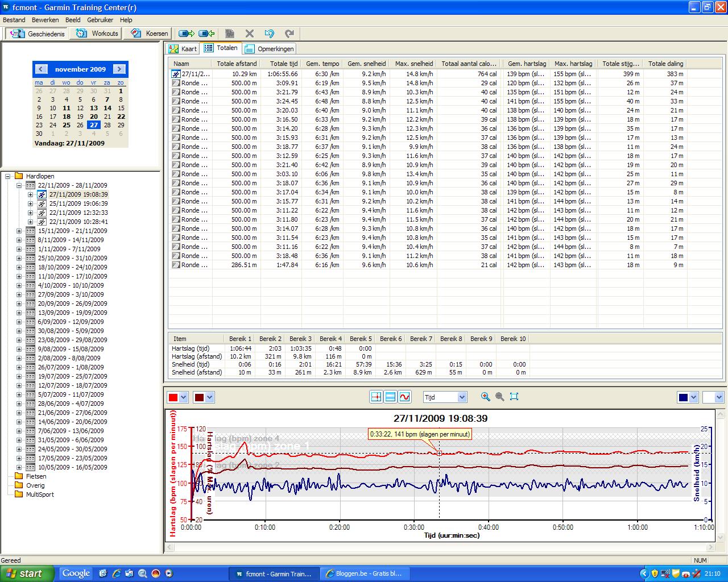Open the Geschiedenis view
Viewport: 728px width, 582px height.
(38, 34)
